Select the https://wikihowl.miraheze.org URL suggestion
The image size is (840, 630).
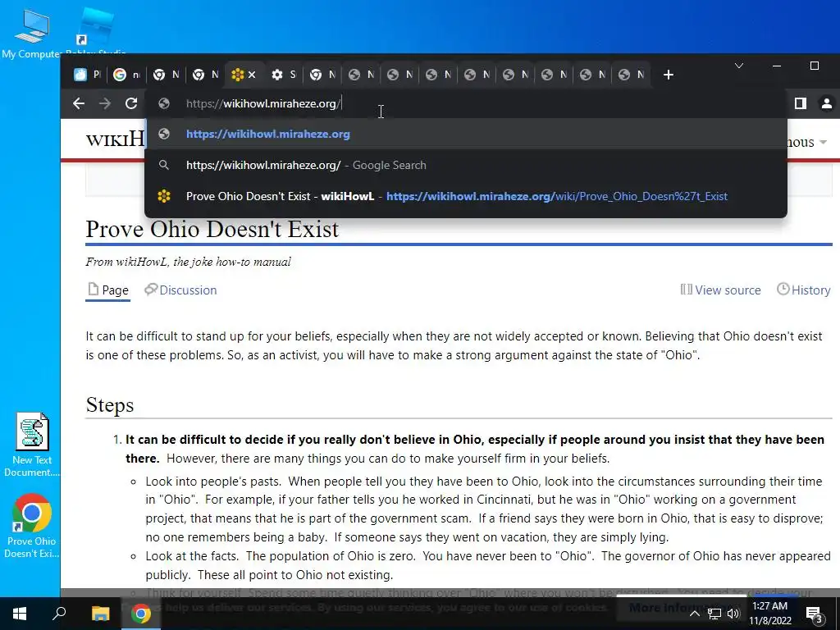(x=466, y=134)
